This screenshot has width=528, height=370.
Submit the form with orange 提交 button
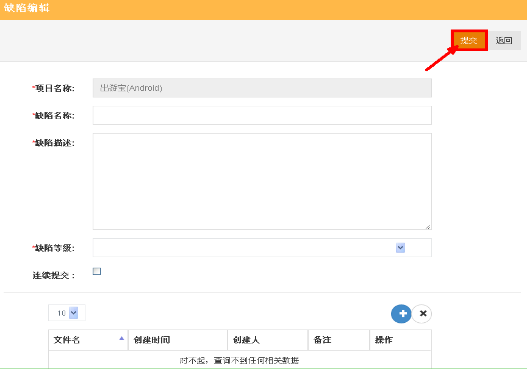click(469, 40)
